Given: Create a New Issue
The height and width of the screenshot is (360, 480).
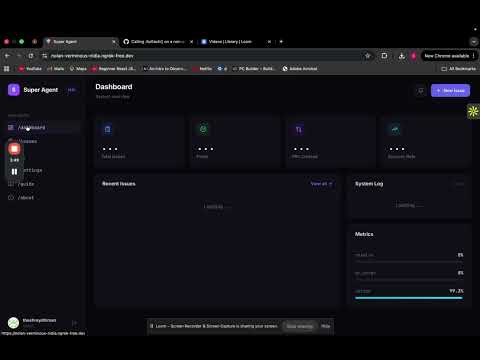Looking at the screenshot, I should pos(450,90).
